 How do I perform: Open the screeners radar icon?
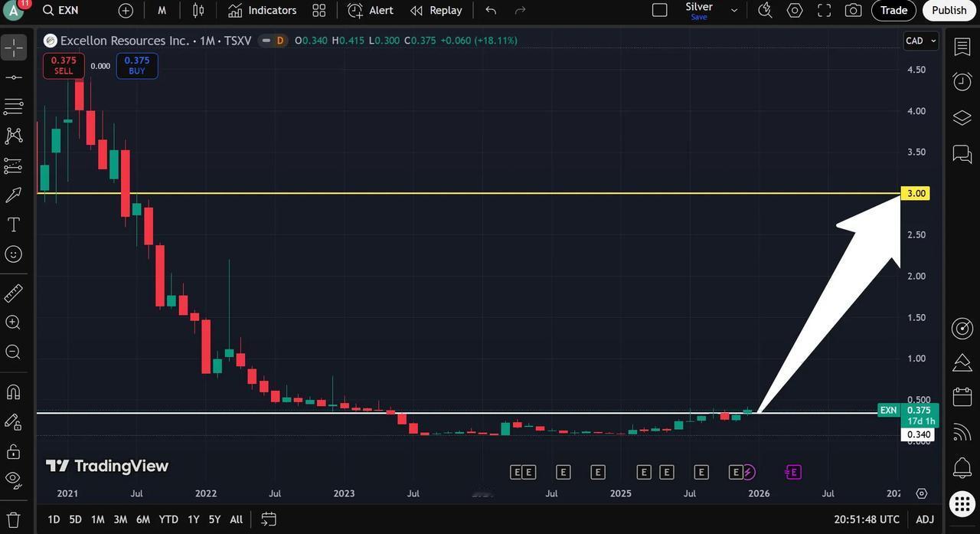click(x=962, y=329)
